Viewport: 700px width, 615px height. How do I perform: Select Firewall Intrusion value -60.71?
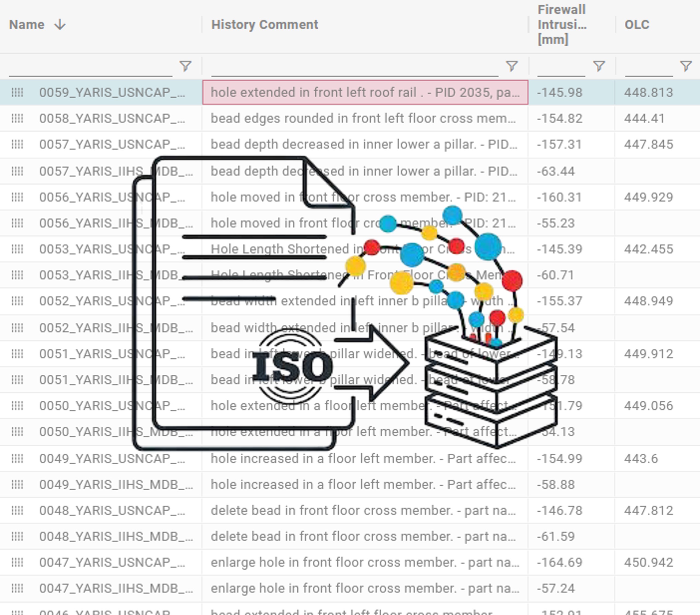[555, 275]
